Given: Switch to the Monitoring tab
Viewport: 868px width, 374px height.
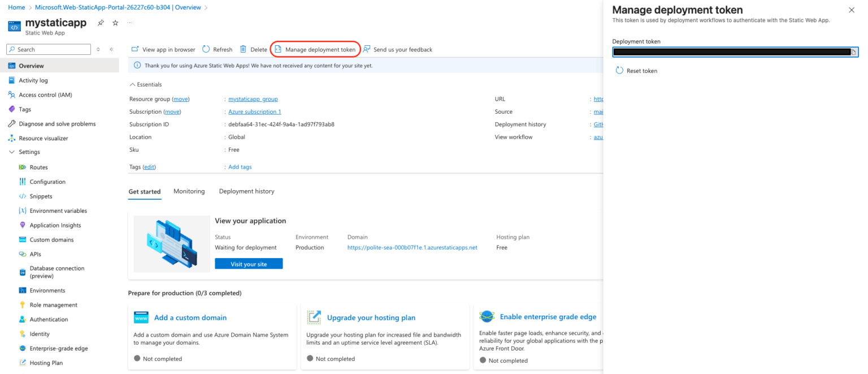Looking at the screenshot, I should click(189, 191).
